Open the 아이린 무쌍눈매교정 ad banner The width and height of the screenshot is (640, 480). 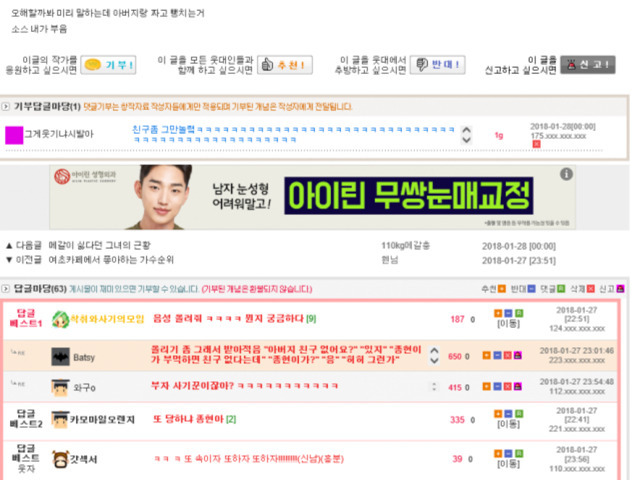tap(313, 197)
